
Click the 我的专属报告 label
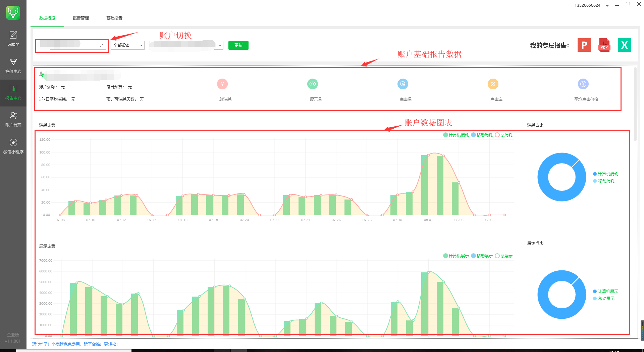[549, 46]
